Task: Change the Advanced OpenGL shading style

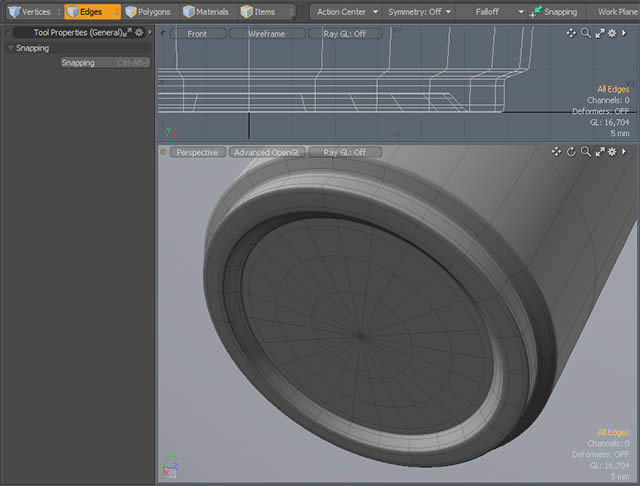Action: [x=267, y=152]
